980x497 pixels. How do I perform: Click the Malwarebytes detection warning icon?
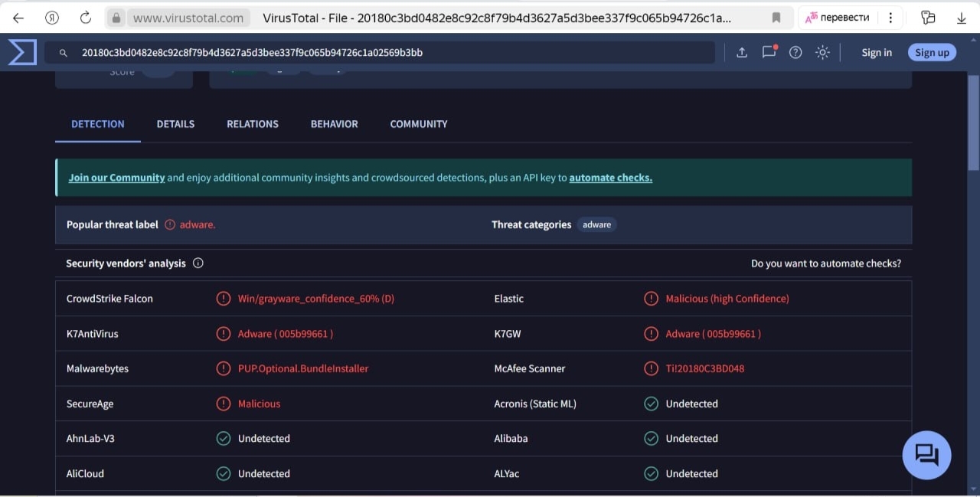224,368
